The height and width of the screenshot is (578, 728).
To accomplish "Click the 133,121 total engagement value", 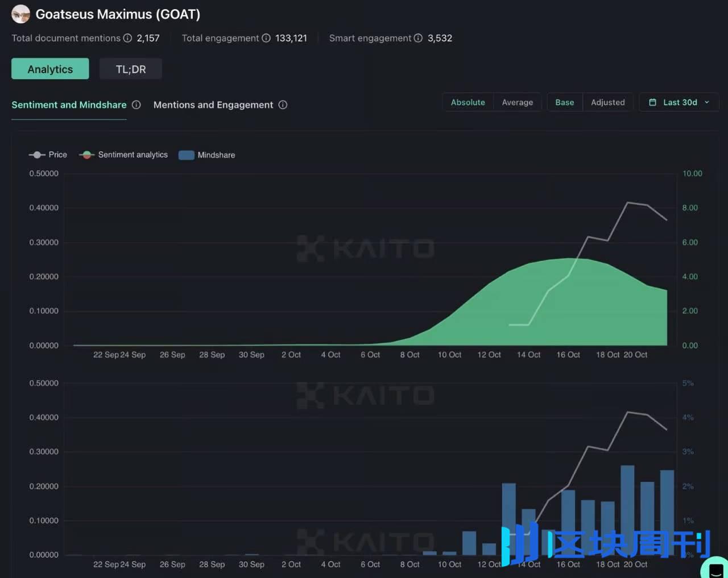I will [291, 38].
